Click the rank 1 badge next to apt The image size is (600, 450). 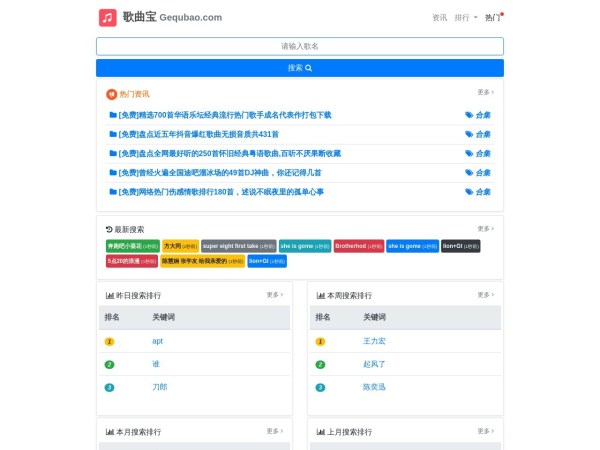(109, 341)
